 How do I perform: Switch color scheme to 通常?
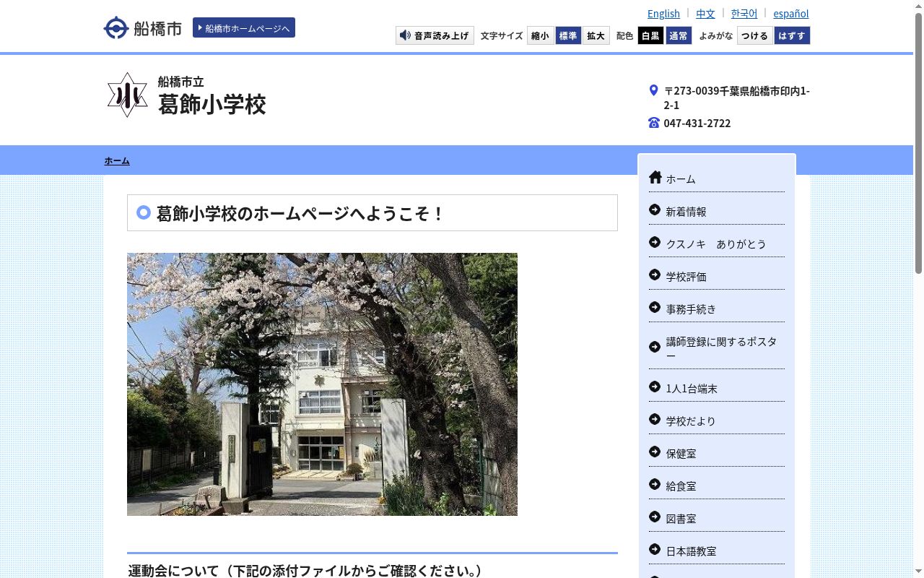[678, 35]
